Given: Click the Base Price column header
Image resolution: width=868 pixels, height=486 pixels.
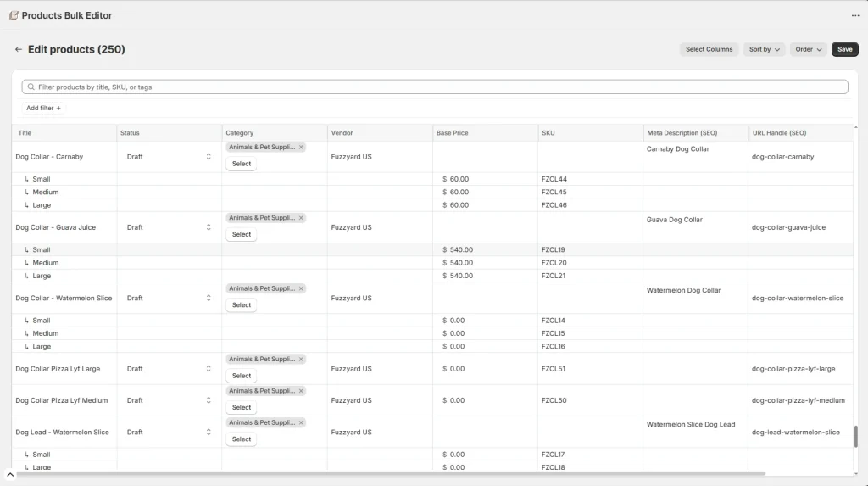Looking at the screenshot, I should (486, 133).
